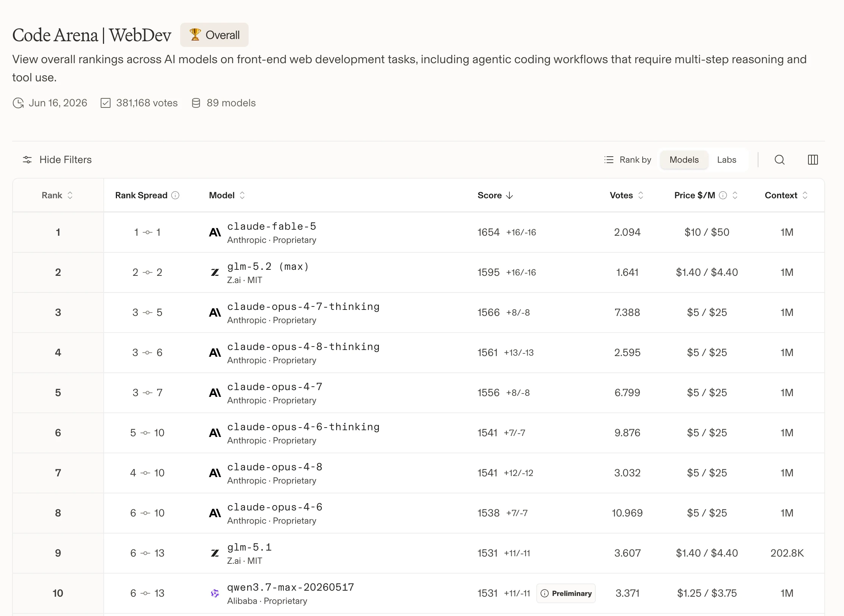This screenshot has width=844, height=616.
Task: Click the context value 202.8K
Action: click(787, 553)
